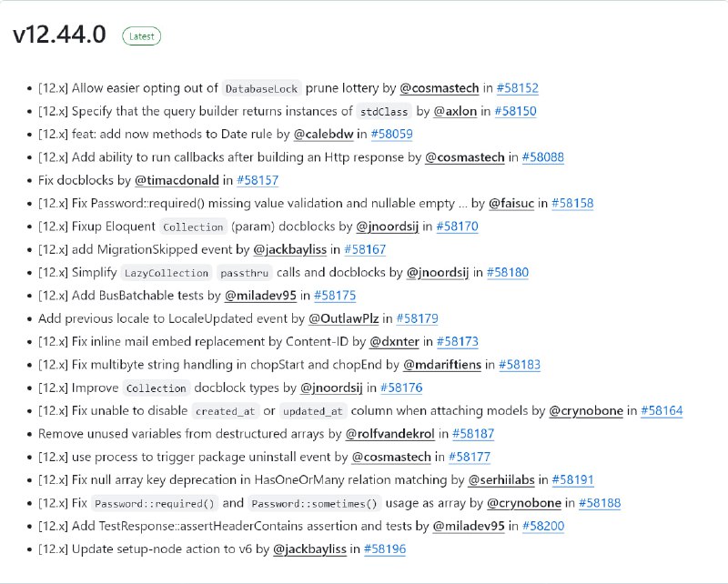Open pull request #58088 link
The height and width of the screenshot is (584, 728).
coord(543,157)
